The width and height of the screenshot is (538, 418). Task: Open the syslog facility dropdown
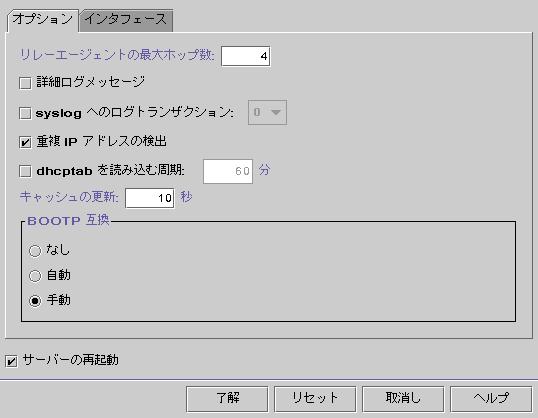[x=267, y=112]
